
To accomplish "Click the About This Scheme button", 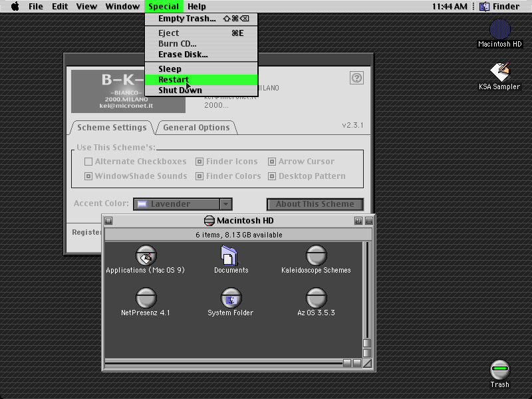I will pyautogui.click(x=315, y=204).
